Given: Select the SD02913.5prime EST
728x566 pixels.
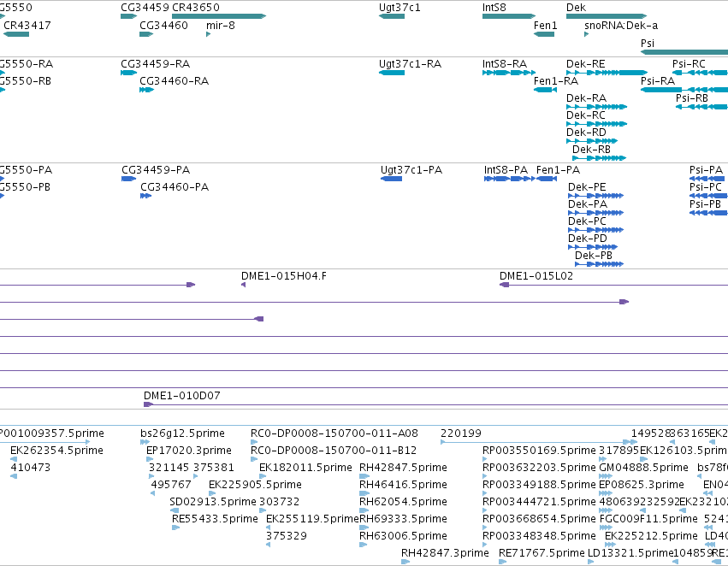Looking at the screenshot, I should pyautogui.click(x=175, y=510).
